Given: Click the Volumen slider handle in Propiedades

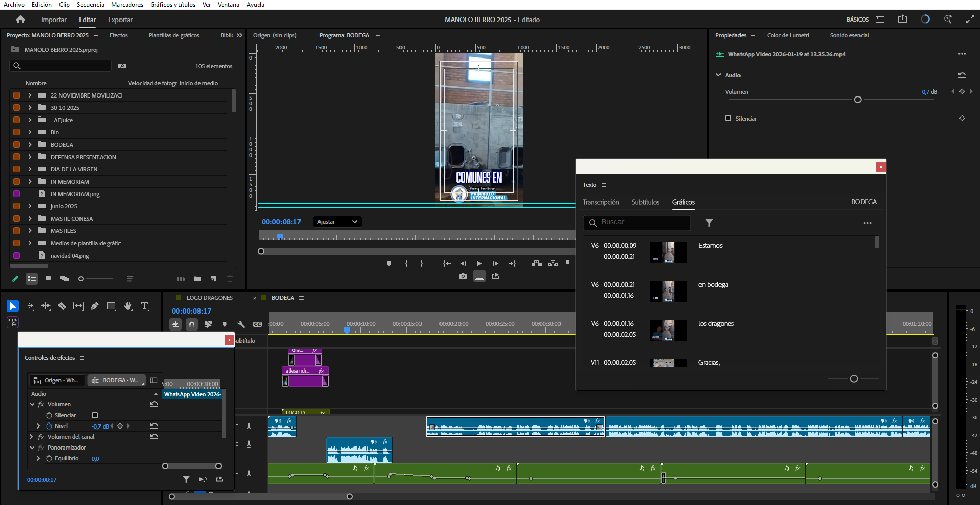Looking at the screenshot, I should pos(858,100).
